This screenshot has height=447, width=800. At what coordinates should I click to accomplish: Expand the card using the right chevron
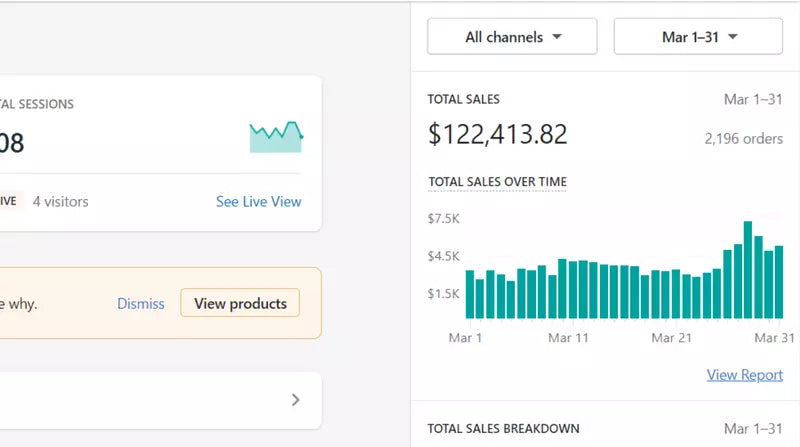click(295, 400)
